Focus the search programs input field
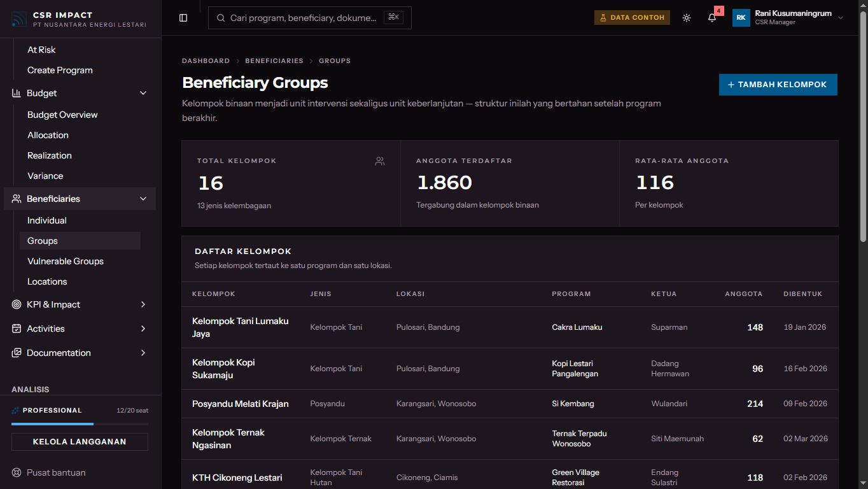The width and height of the screenshot is (868, 489). click(x=310, y=18)
